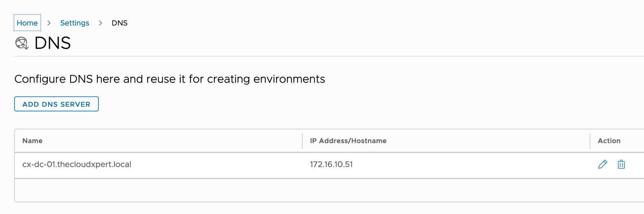Select the cx-dc-01.thecloudxpert.local name cell
The image size is (644, 214).
(77, 165)
